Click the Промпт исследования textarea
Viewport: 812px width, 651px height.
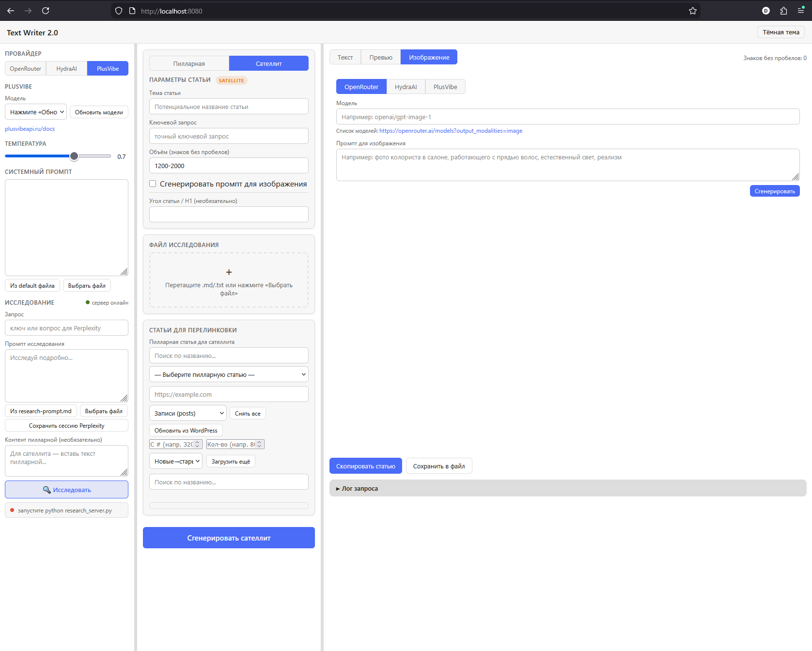click(x=66, y=376)
